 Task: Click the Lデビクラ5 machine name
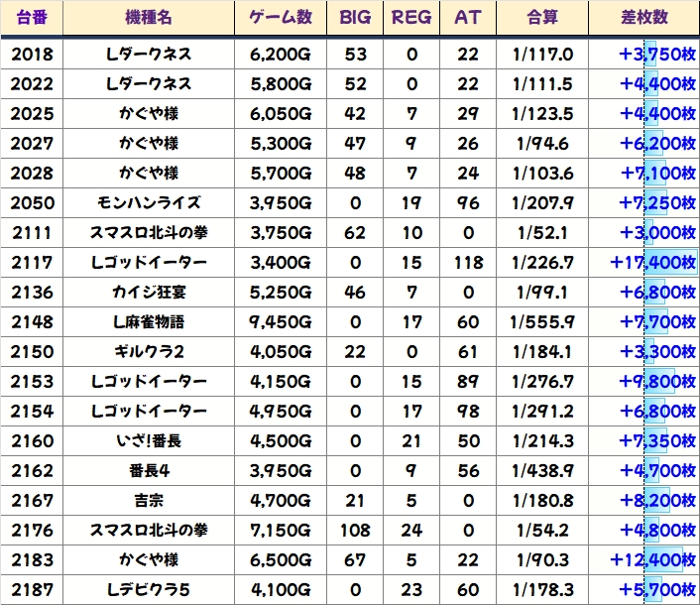coord(149,590)
